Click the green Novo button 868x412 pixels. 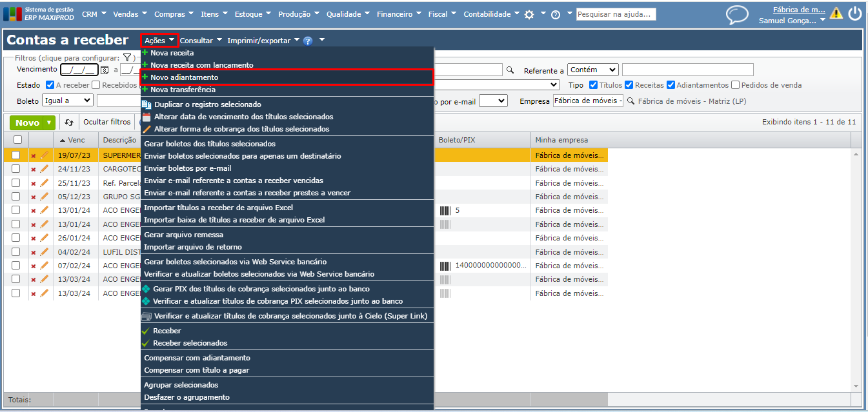tap(27, 123)
